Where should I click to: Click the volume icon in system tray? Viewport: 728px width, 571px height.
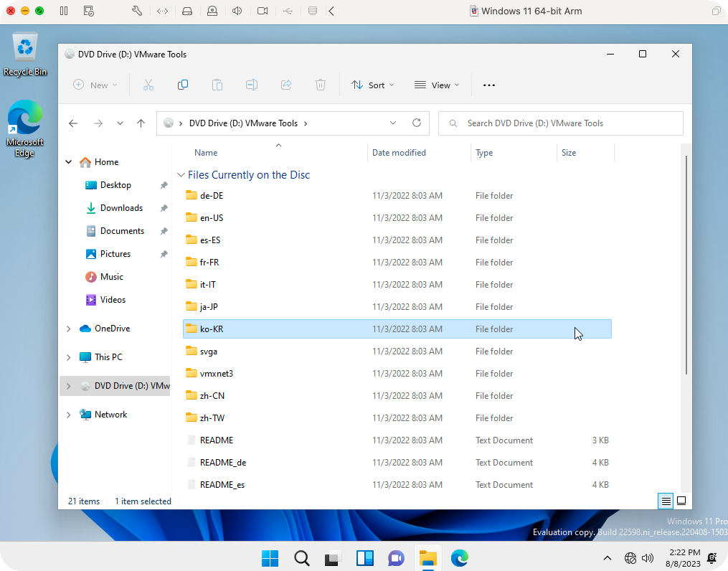tap(647, 558)
